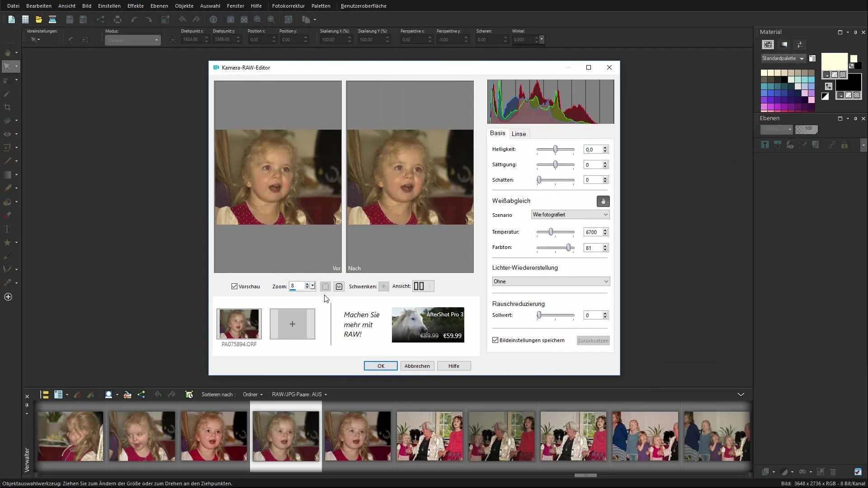Click the Temperatur value field 6700
Viewport: 868px width, 488px height.
pos(593,232)
